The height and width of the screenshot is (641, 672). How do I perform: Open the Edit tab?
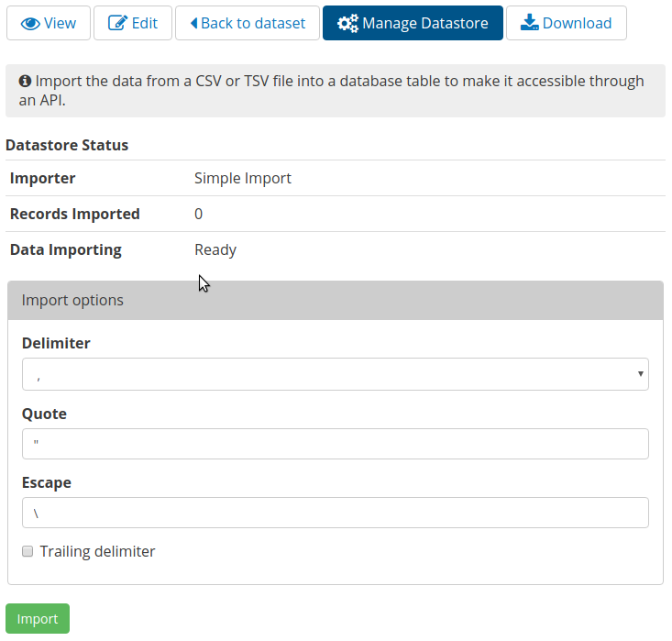[x=134, y=24]
